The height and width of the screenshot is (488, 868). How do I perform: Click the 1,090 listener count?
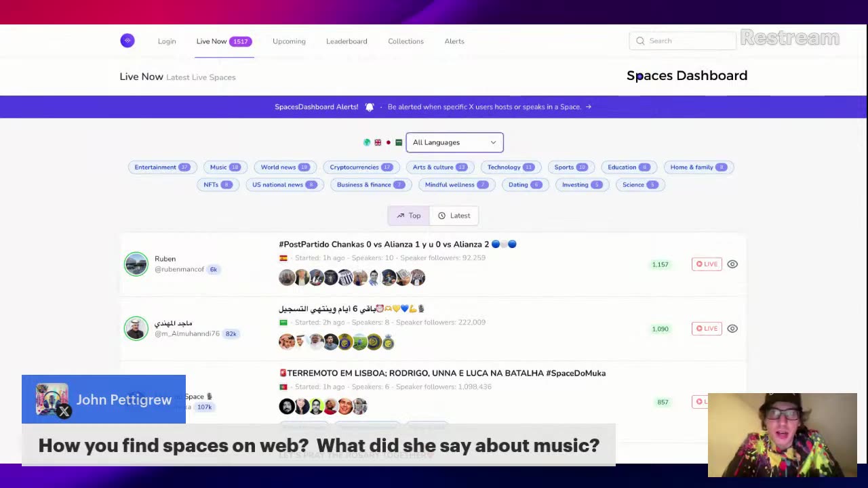tap(660, 329)
